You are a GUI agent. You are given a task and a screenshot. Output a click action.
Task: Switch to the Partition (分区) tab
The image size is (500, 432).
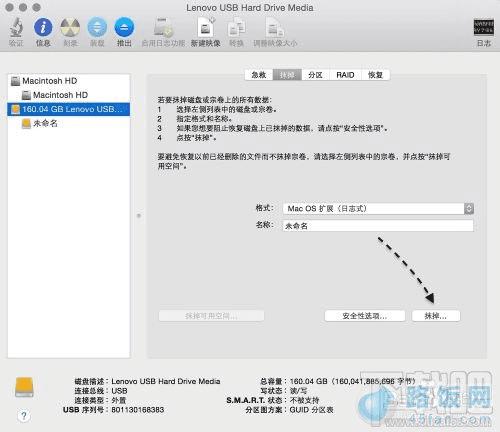pos(315,75)
